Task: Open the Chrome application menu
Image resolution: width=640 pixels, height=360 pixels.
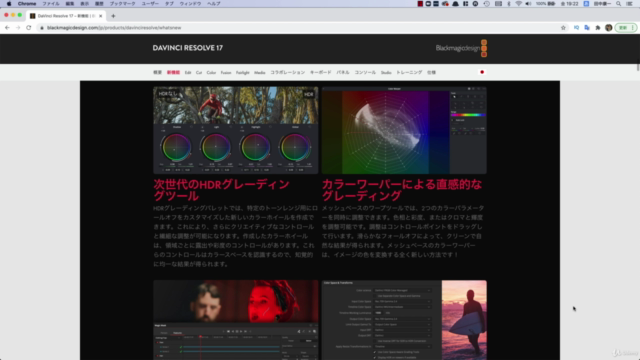Action: pos(27,4)
